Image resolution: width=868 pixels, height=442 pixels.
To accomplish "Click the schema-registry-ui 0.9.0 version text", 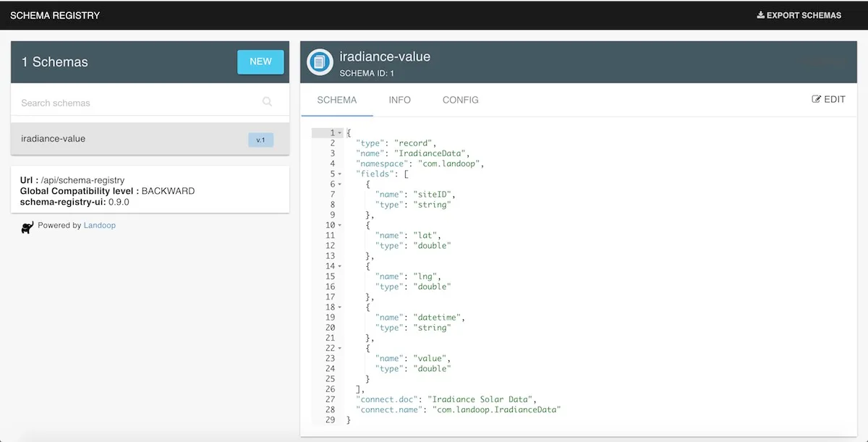I will 75,202.
